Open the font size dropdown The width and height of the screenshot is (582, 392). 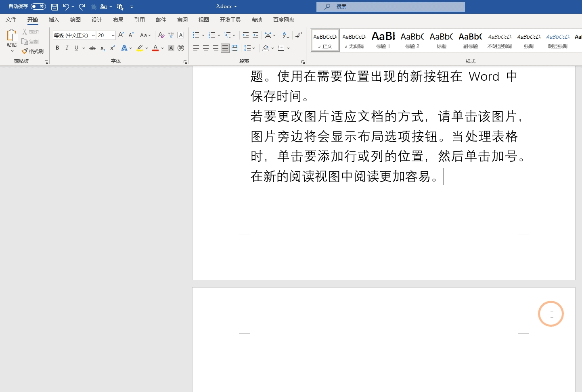112,35
